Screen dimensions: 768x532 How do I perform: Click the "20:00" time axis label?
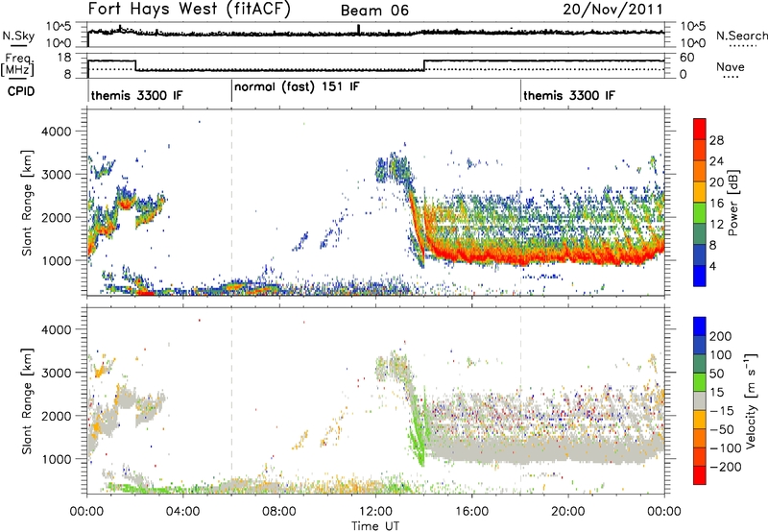click(x=568, y=512)
